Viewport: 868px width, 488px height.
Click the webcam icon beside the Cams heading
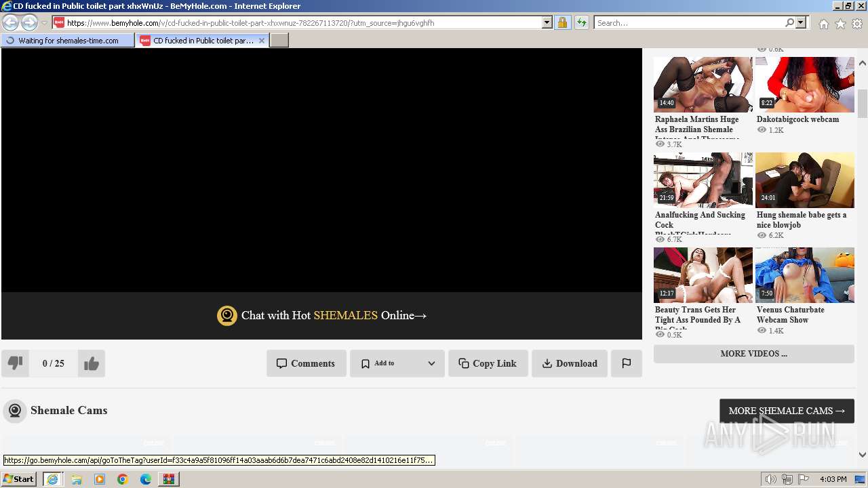click(15, 411)
